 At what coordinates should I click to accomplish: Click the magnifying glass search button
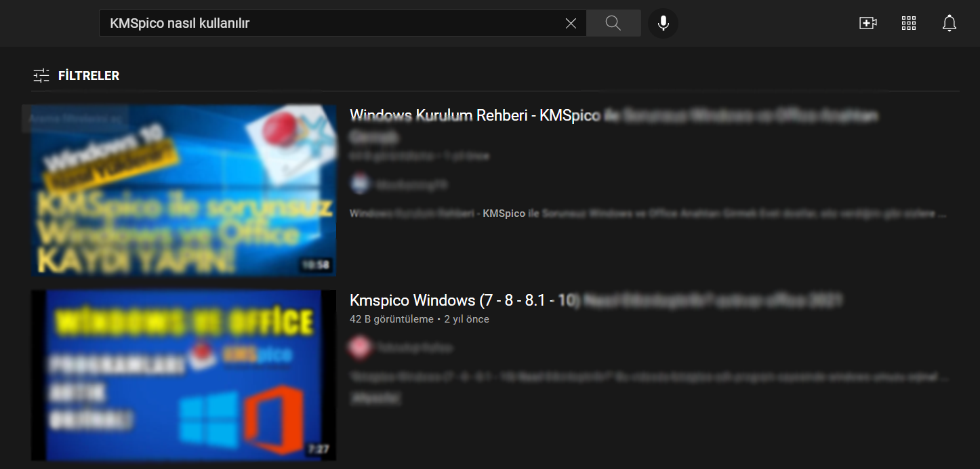[613, 24]
